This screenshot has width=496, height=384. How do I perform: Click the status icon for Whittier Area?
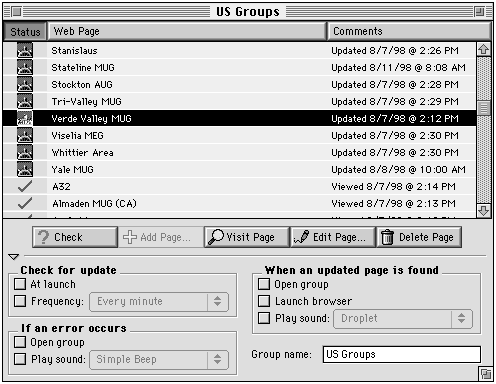25,152
